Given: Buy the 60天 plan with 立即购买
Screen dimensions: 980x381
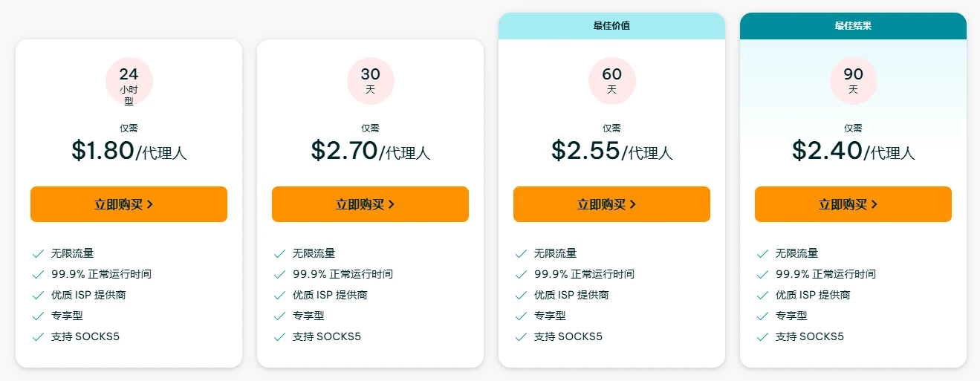Looking at the screenshot, I should (611, 204).
